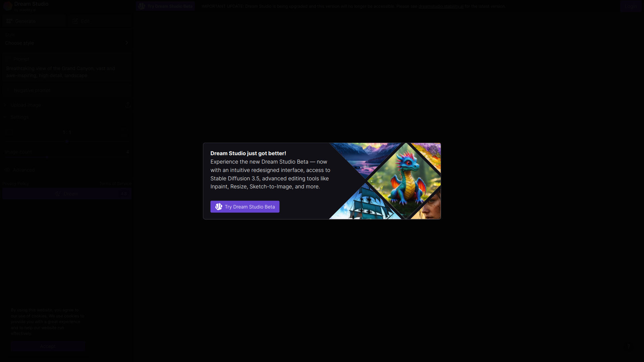Click the moon icon on the Dream button

click(58, 193)
